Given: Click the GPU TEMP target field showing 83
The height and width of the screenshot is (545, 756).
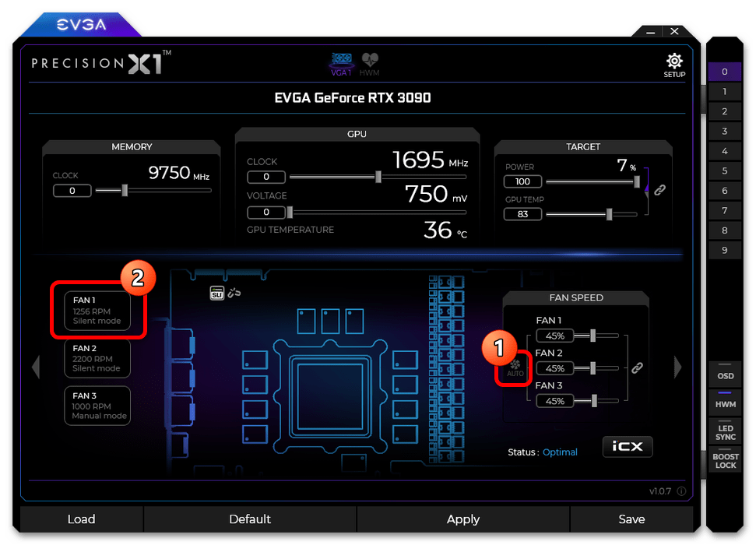Looking at the screenshot, I should pos(522,214).
